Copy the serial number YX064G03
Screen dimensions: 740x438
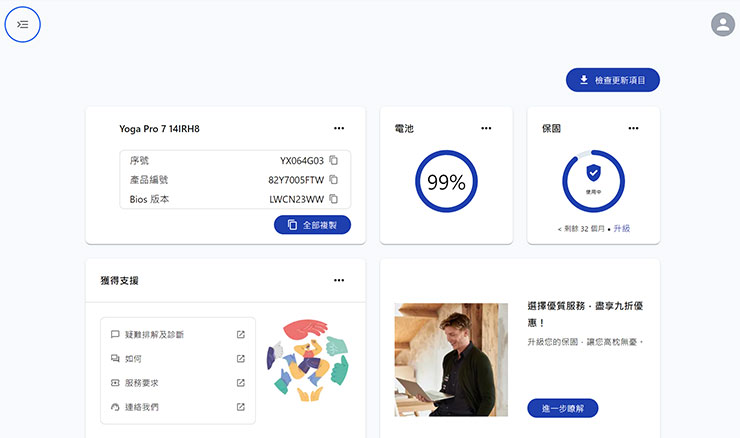334,160
